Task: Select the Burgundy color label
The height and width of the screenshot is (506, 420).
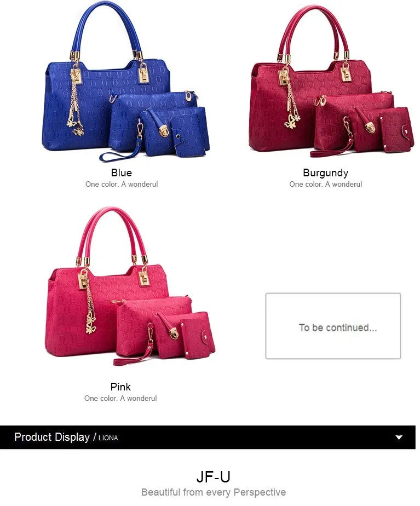Action: (x=325, y=173)
